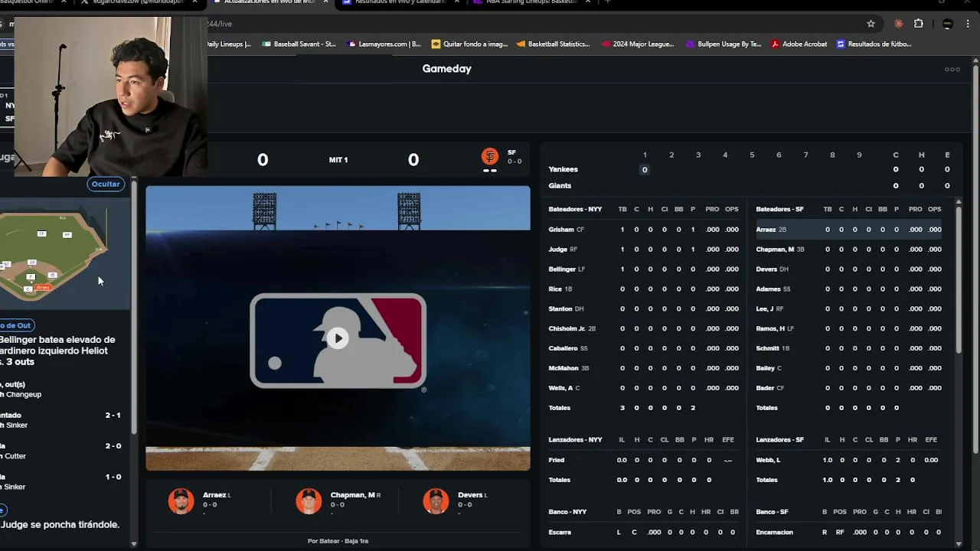Viewport: 980px width, 551px height.
Task: Click the SF Giants team logo
Action: (490, 157)
